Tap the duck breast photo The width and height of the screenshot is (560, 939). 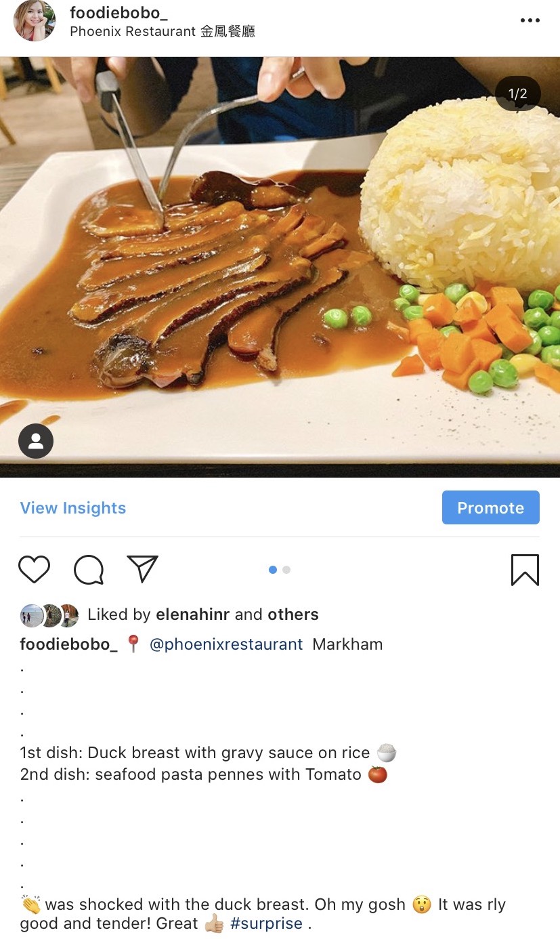click(280, 267)
